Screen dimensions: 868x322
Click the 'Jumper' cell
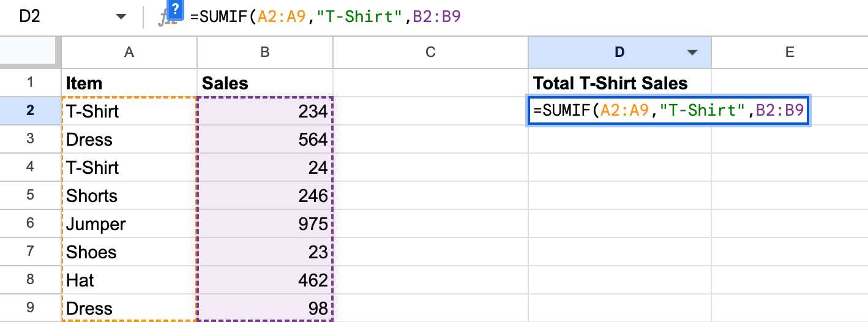(x=129, y=223)
